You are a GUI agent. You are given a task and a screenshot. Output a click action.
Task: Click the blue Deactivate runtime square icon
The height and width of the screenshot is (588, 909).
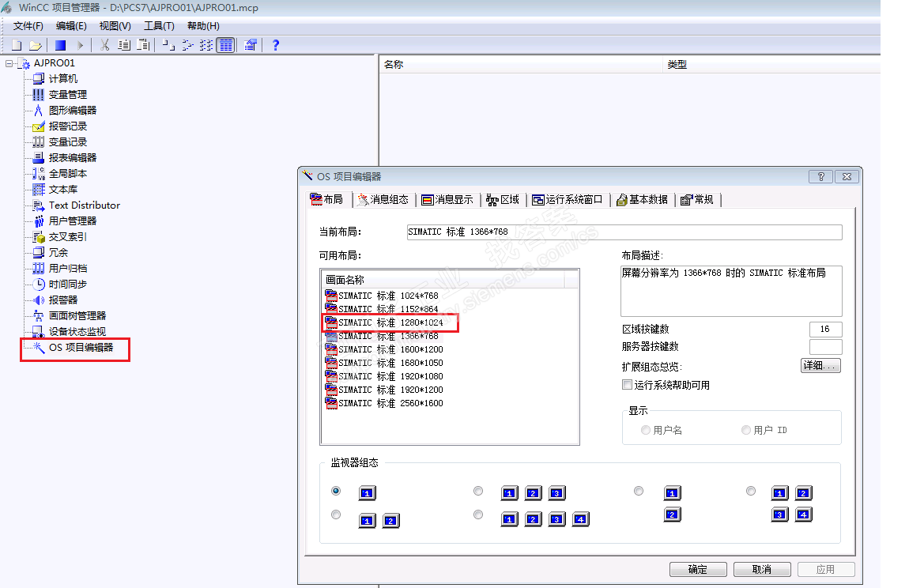pos(60,45)
